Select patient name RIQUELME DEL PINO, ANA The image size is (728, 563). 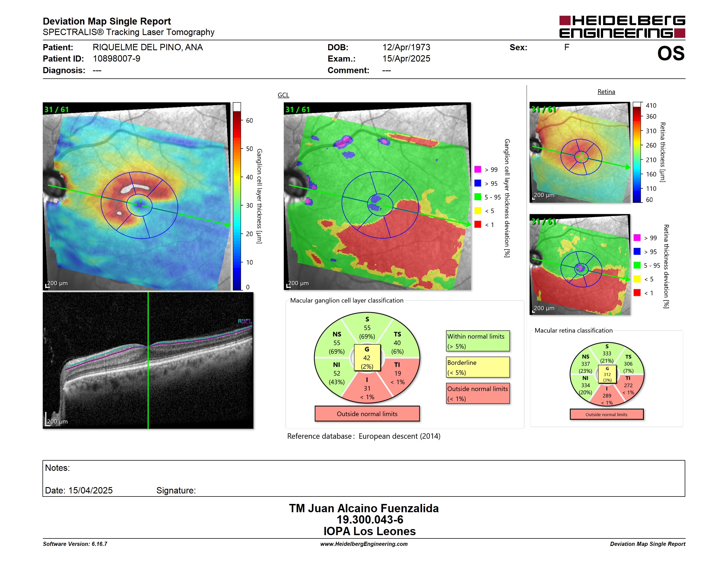tap(148, 47)
